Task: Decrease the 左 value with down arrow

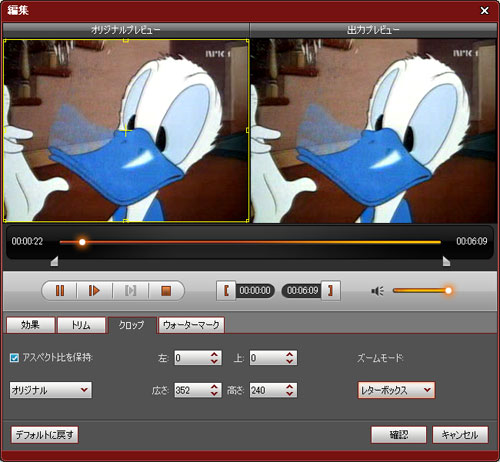Action: pyautogui.click(x=214, y=361)
